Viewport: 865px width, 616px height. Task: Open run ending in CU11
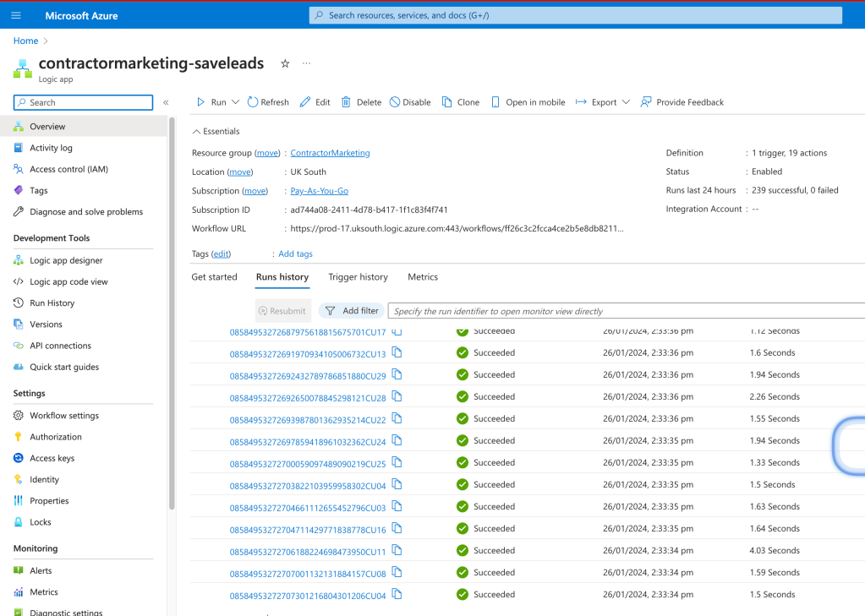point(308,552)
